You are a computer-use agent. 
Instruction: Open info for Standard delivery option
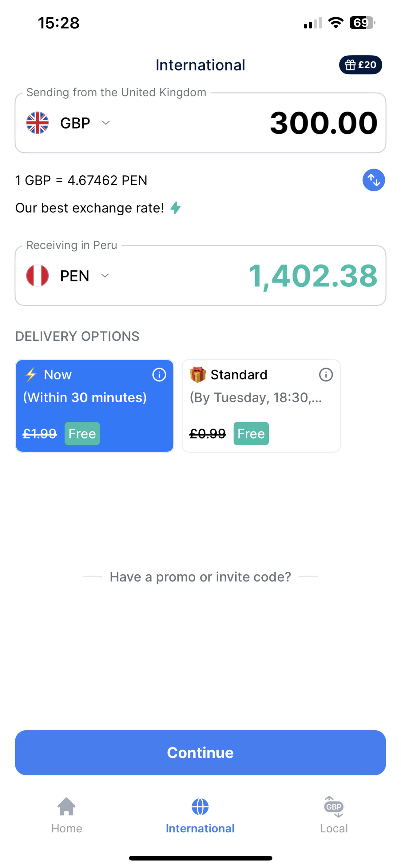326,375
